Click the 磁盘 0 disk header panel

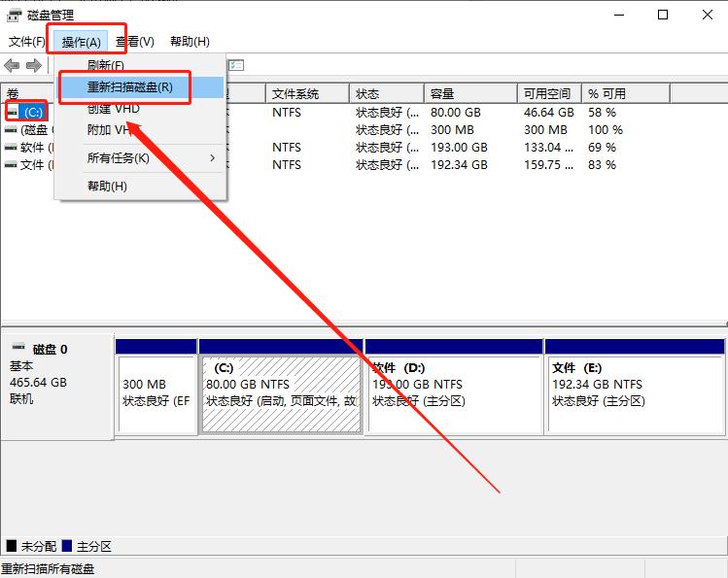point(57,386)
